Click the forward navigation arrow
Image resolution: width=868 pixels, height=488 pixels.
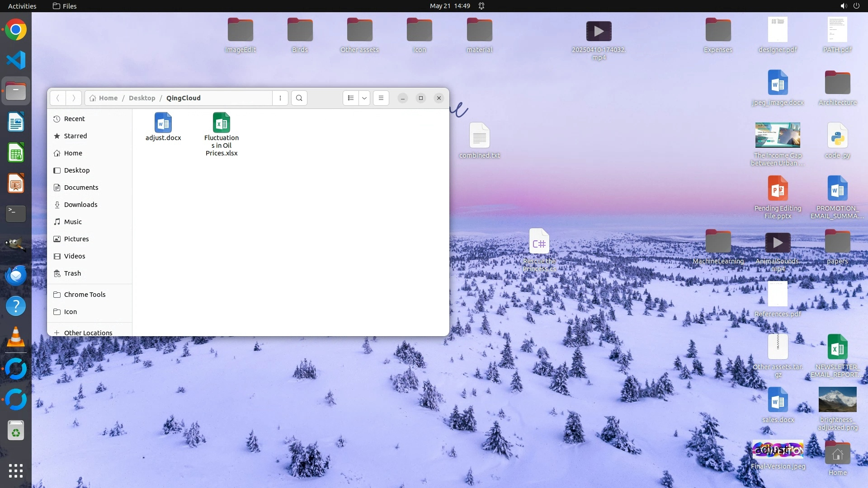(x=74, y=98)
